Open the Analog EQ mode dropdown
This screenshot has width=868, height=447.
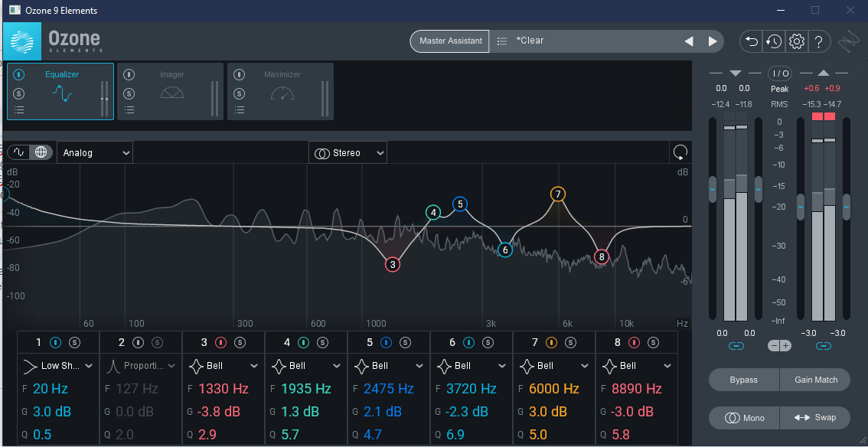(x=96, y=153)
